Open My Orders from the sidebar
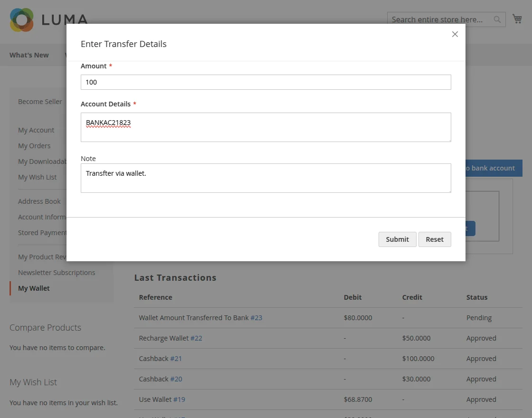 pos(34,145)
